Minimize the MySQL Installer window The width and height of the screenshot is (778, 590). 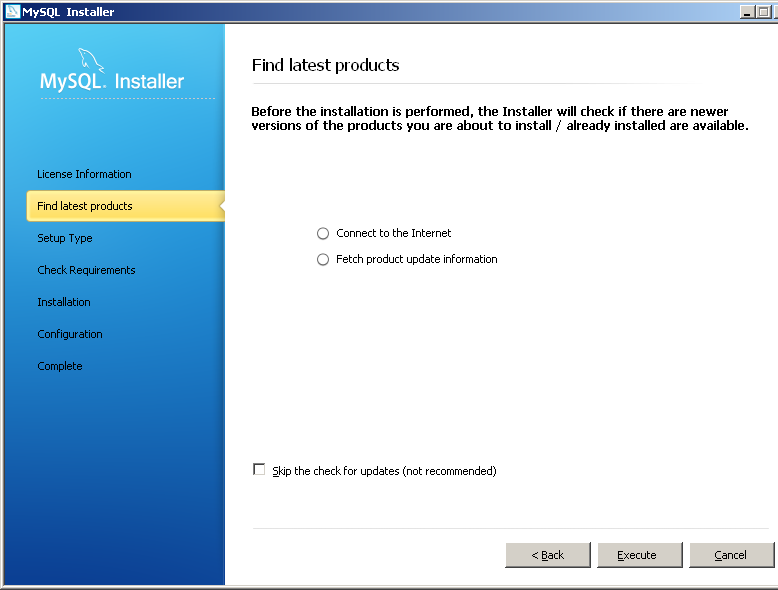tap(747, 12)
